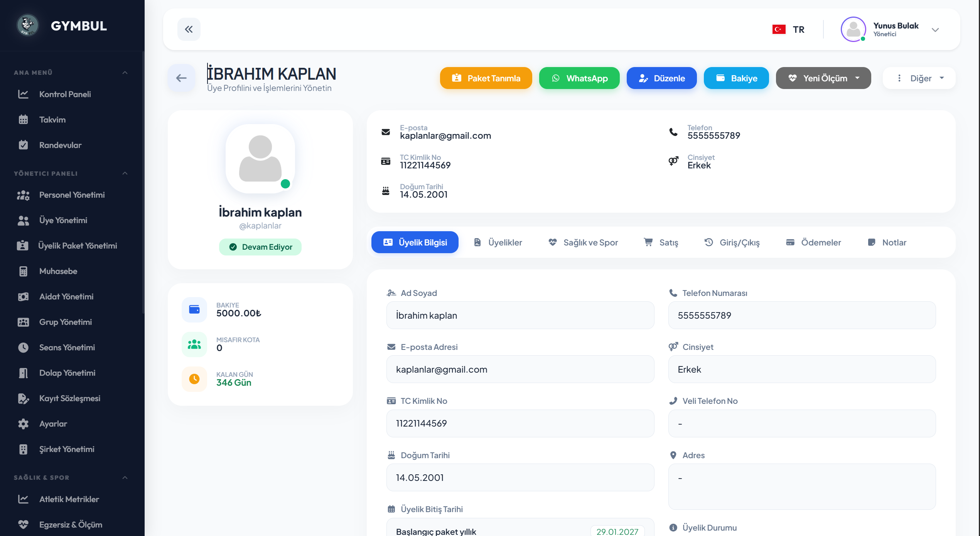The height and width of the screenshot is (536, 980).
Task: Open Dolap Yönetimi locker management
Action: 67,373
